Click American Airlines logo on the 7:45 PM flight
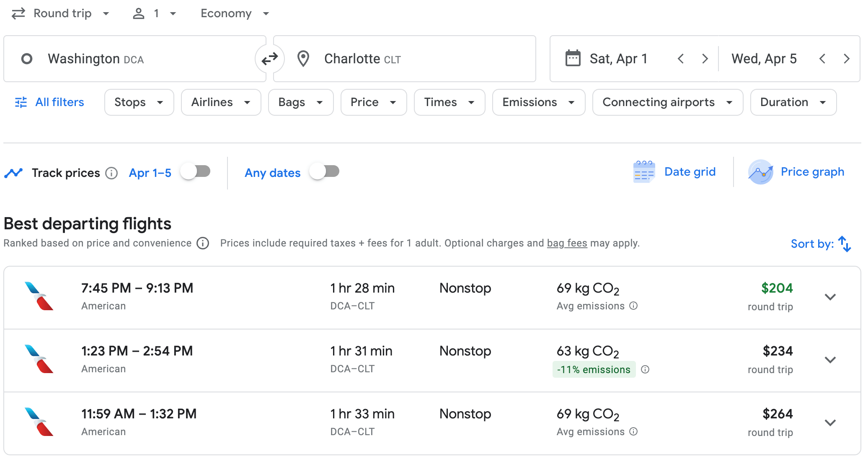Screen dimensions: 868x467 [39, 296]
